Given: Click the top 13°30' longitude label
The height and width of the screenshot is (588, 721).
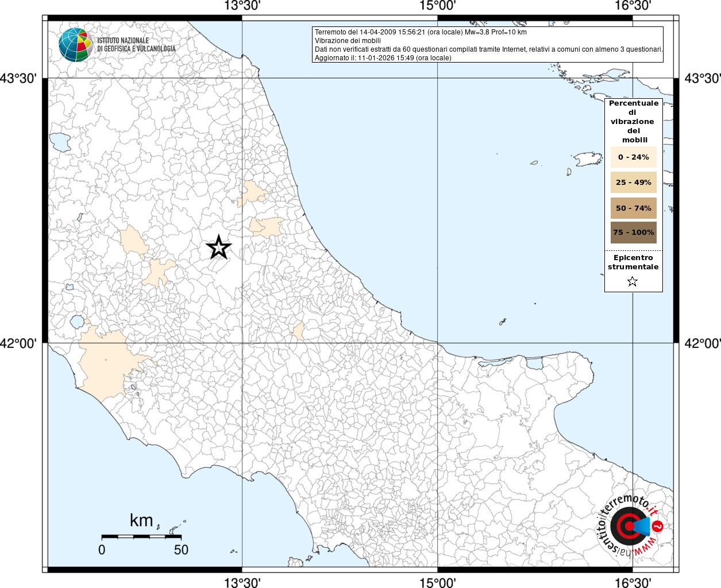Looking at the screenshot, I should pyautogui.click(x=242, y=6).
